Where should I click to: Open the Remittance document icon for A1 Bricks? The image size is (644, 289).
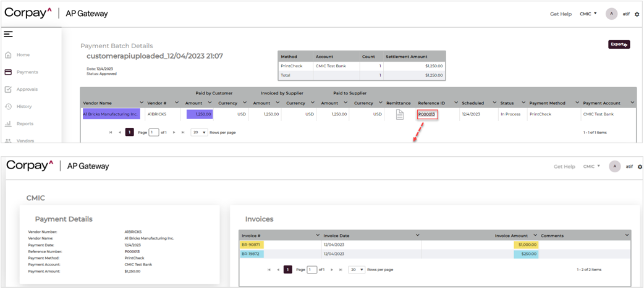(400, 114)
